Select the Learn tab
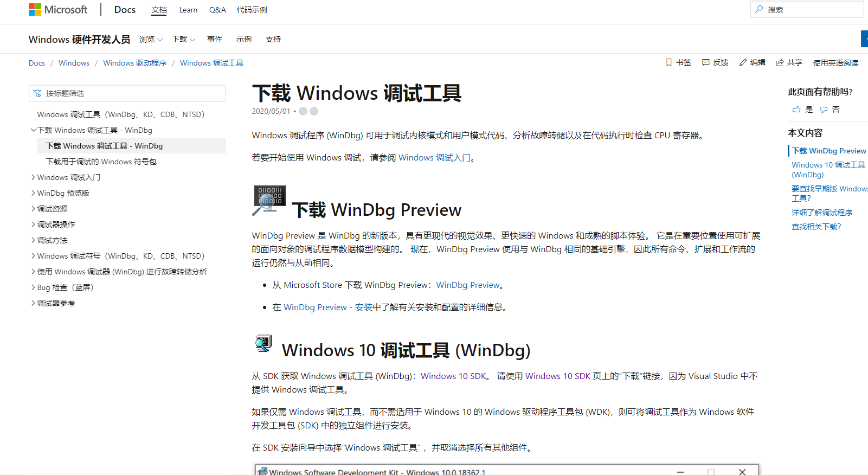Screen dimensions: 868x475 [x=188, y=10]
